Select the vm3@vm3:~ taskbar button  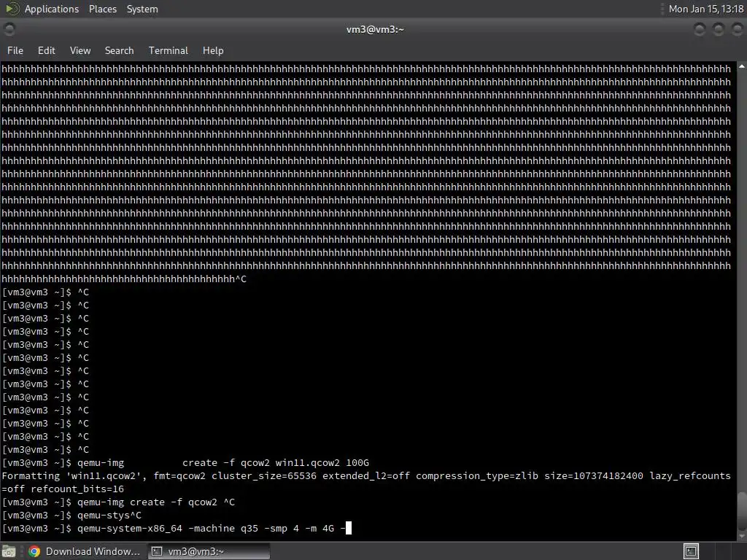coord(208,551)
